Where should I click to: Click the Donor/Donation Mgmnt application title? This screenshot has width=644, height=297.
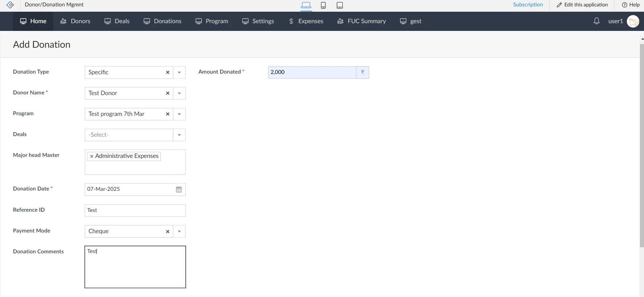54,5
